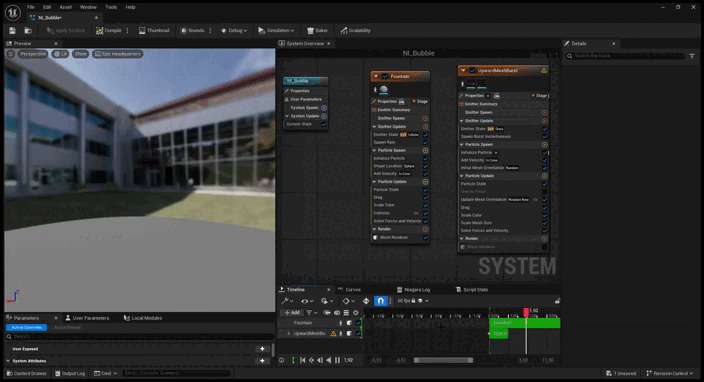Disable the Fountain Spawn Rate module checkbox
This screenshot has width=704, height=382.
425,142
